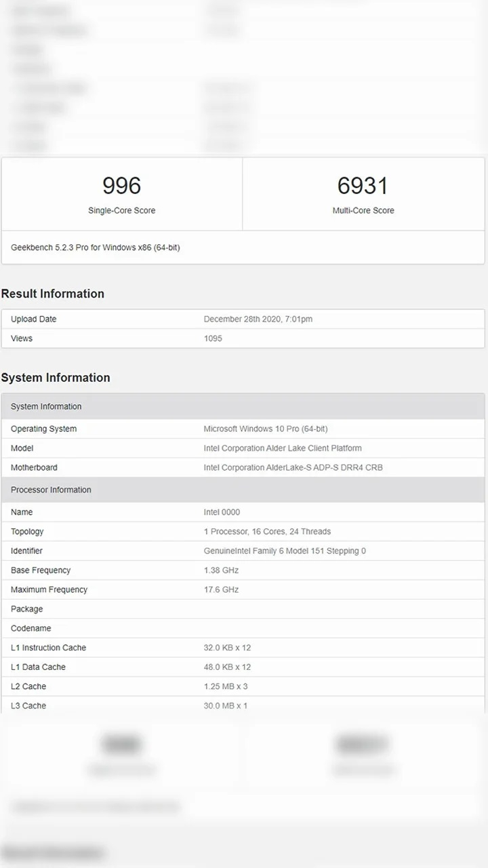488x868 pixels.
Task: Click the Topology row label
Action: [27, 532]
